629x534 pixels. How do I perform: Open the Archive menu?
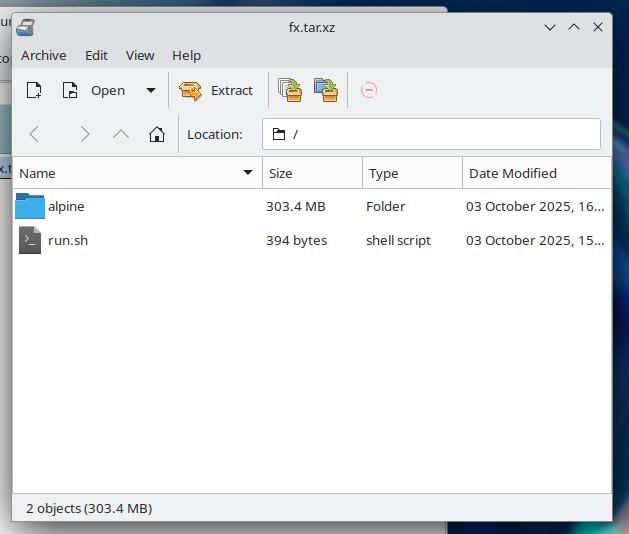pyautogui.click(x=43, y=55)
